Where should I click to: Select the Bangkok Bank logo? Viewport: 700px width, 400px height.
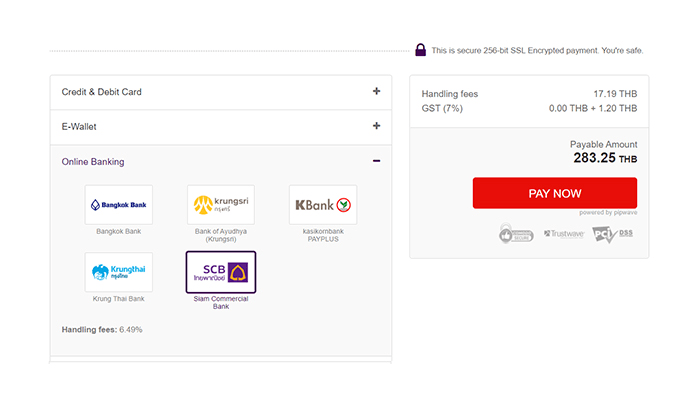(x=119, y=205)
